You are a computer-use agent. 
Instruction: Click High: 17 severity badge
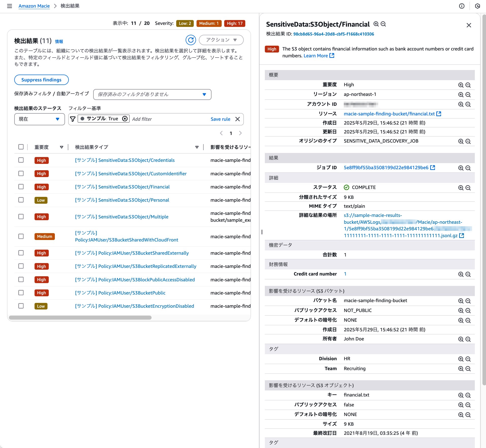(x=235, y=23)
